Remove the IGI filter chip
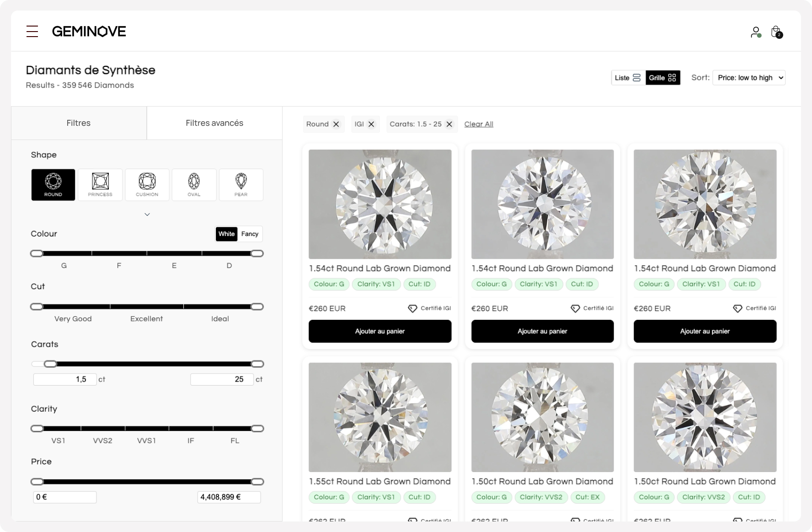The image size is (812, 532). pyautogui.click(x=371, y=124)
